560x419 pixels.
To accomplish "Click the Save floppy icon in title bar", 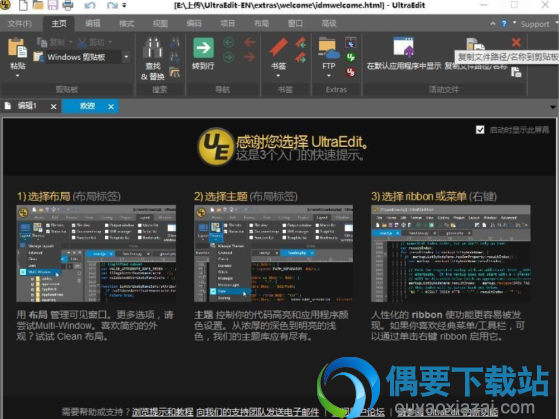I will 52,5.
